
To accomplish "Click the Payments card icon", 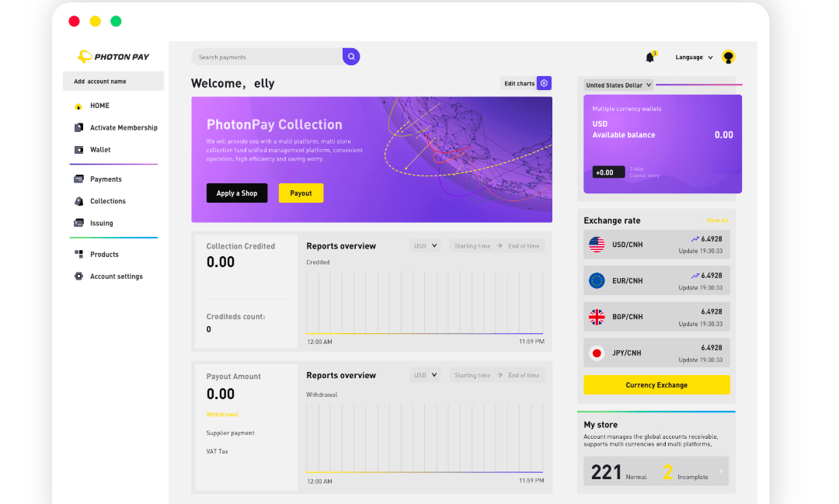I will [78, 179].
